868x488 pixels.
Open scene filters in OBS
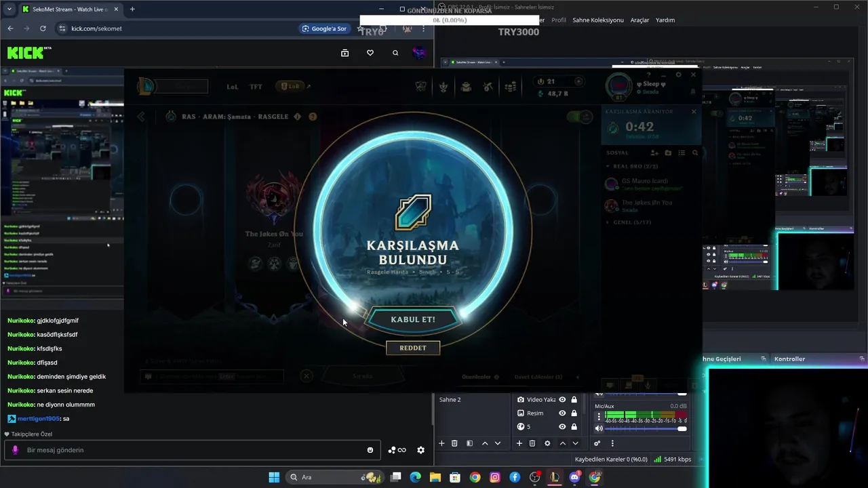[x=469, y=443]
